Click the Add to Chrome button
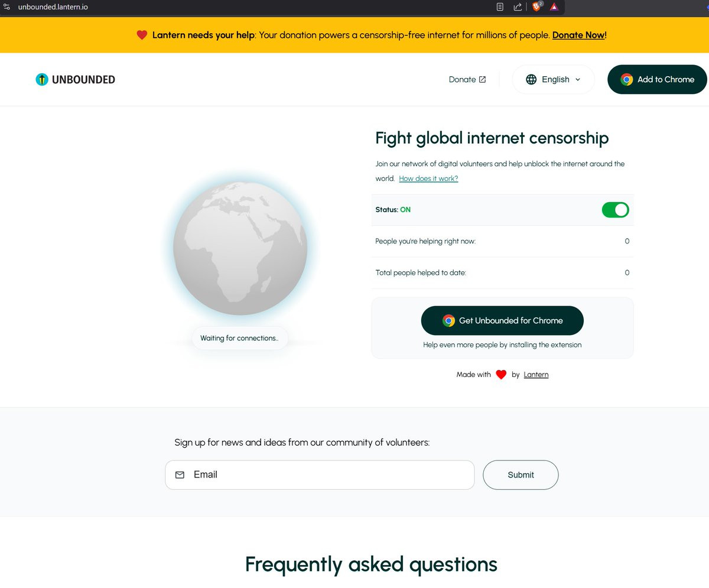 tap(657, 79)
